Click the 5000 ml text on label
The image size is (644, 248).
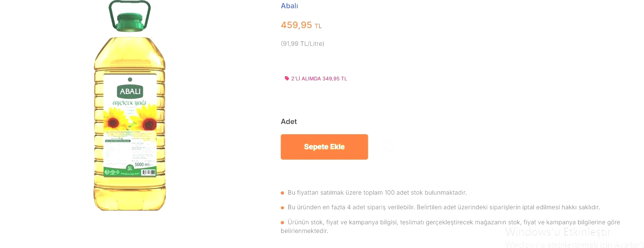(x=143, y=165)
